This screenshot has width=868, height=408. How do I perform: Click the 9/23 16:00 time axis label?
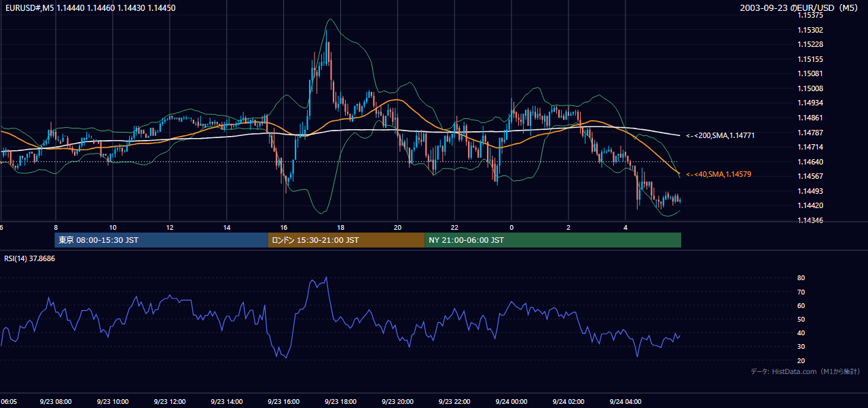284,401
